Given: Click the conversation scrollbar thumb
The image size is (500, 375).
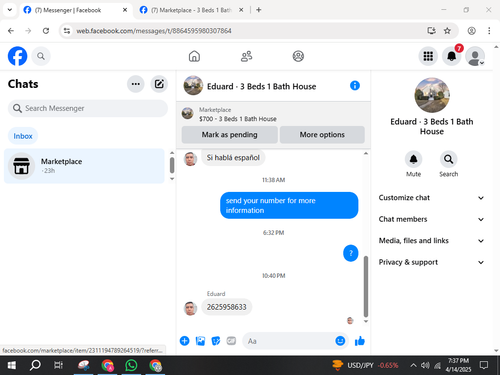Looking at the screenshot, I should [366, 286].
